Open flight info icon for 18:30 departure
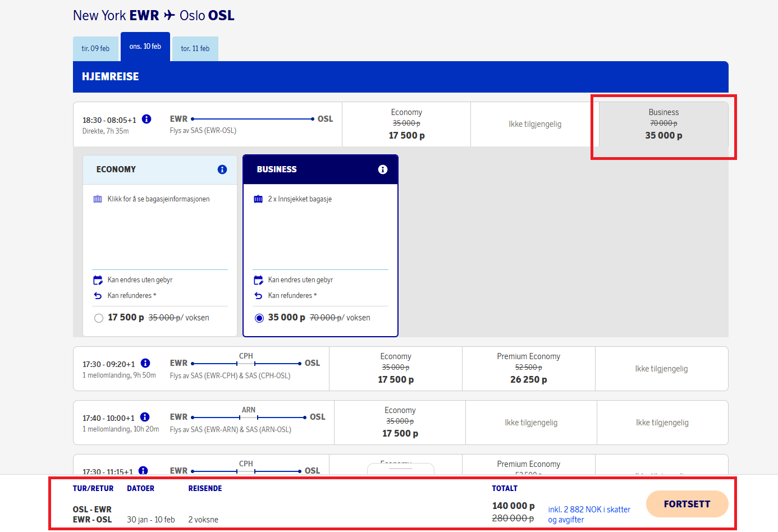Viewport: 778px width, 532px height. tap(147, 119)
